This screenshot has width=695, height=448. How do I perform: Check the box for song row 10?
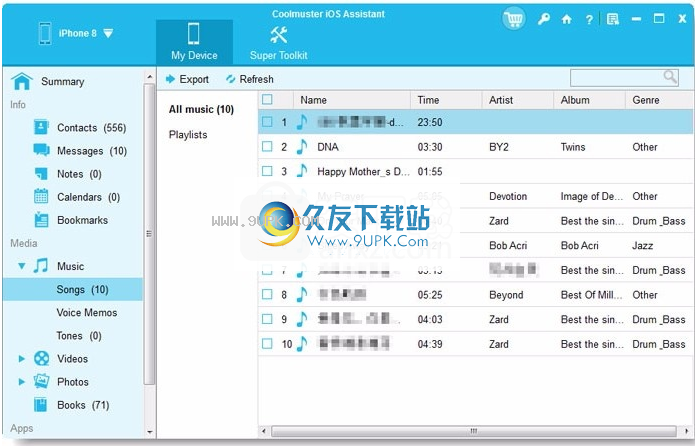coord(267,343)
